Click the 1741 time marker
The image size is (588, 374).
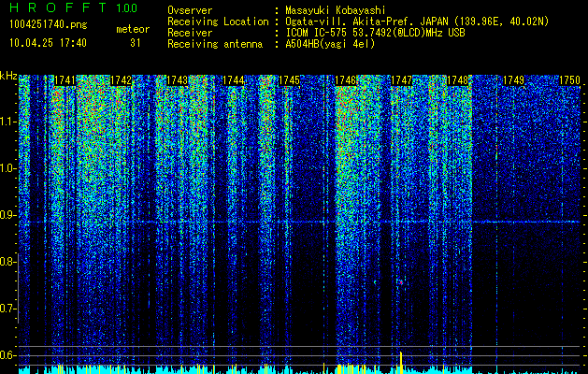tap(65, 80)
